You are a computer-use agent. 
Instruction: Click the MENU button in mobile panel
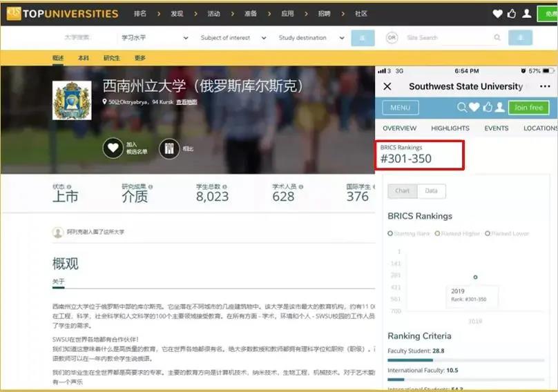400,108
